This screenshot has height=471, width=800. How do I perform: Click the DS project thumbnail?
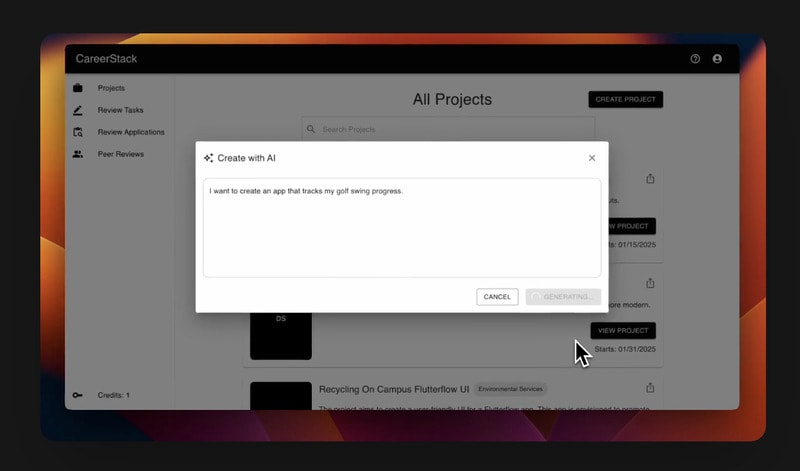281,335
